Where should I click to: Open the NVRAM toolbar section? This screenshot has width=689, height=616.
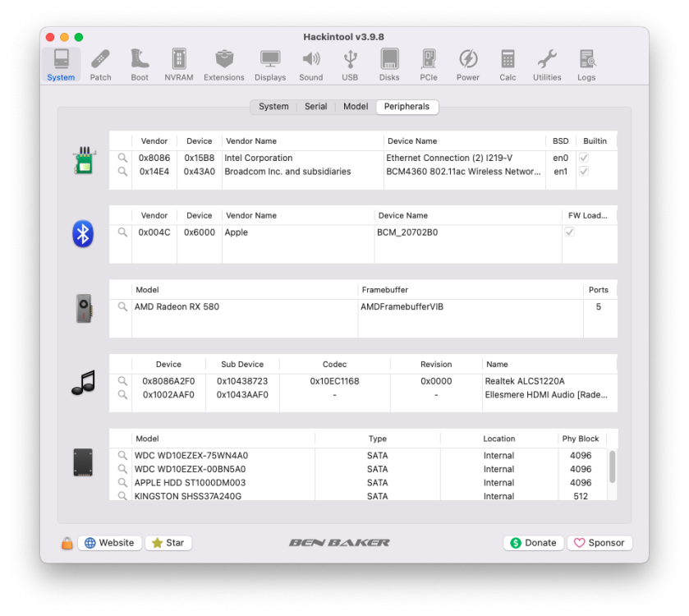click(x=179, y=65)
